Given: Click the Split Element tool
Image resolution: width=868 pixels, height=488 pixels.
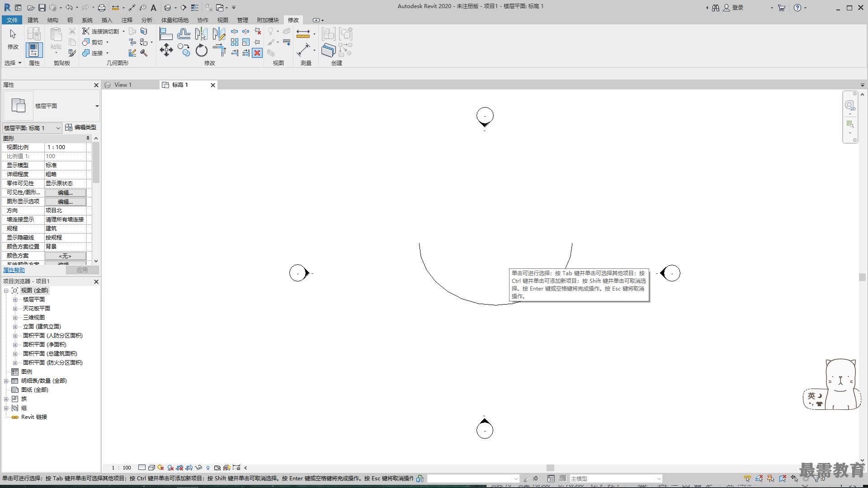Looking at the screenshot, I should coord(235,31).
